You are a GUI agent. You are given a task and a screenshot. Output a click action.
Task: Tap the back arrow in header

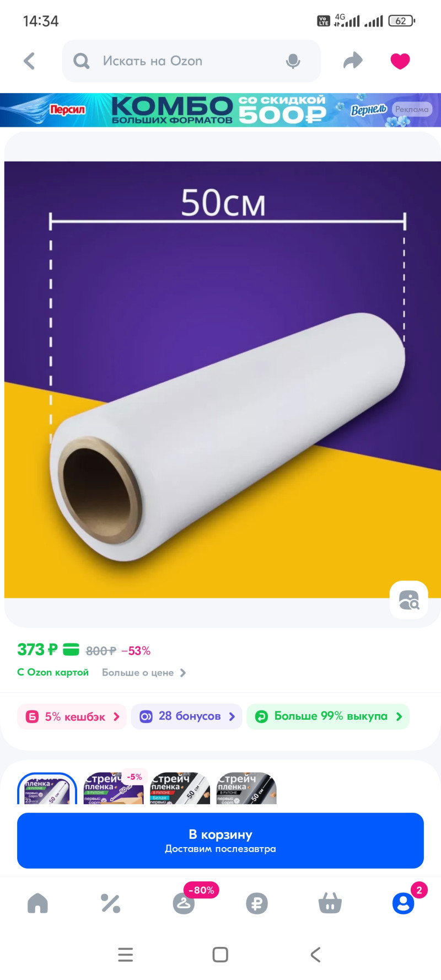click(30, 61)
